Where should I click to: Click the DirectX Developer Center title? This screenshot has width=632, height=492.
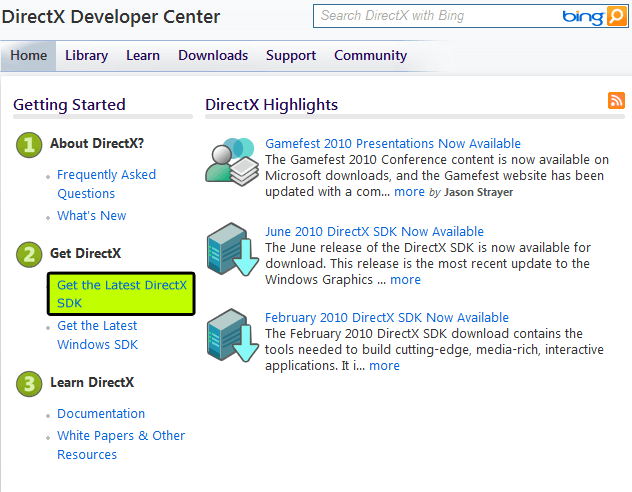click(111, 17)
